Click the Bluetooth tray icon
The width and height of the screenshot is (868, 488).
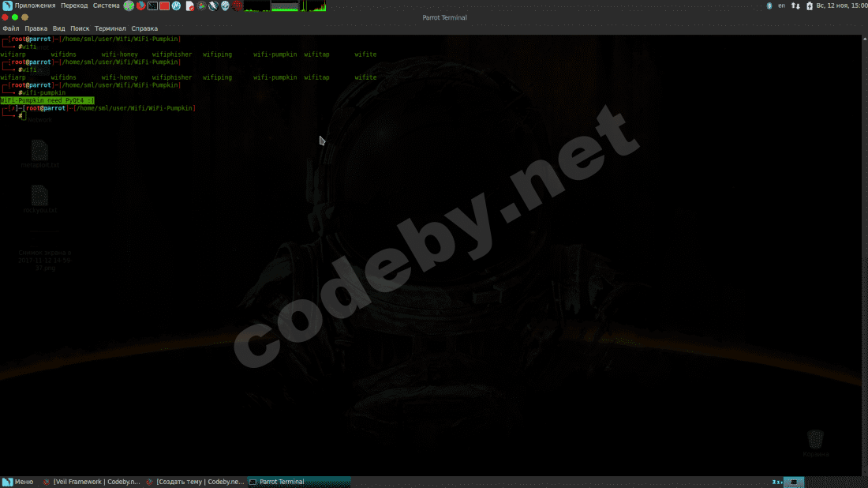pos(769,6)
